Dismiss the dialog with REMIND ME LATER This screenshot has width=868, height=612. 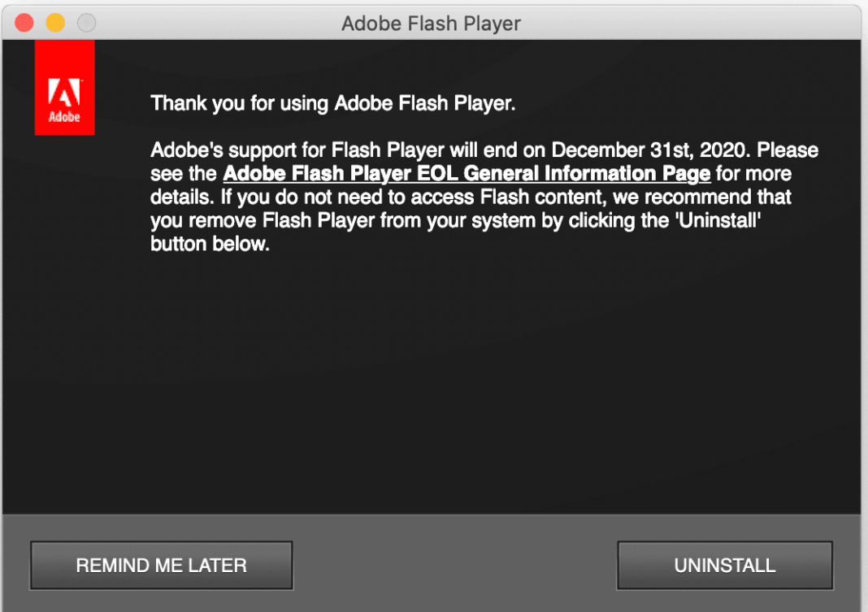coord(161,565)
